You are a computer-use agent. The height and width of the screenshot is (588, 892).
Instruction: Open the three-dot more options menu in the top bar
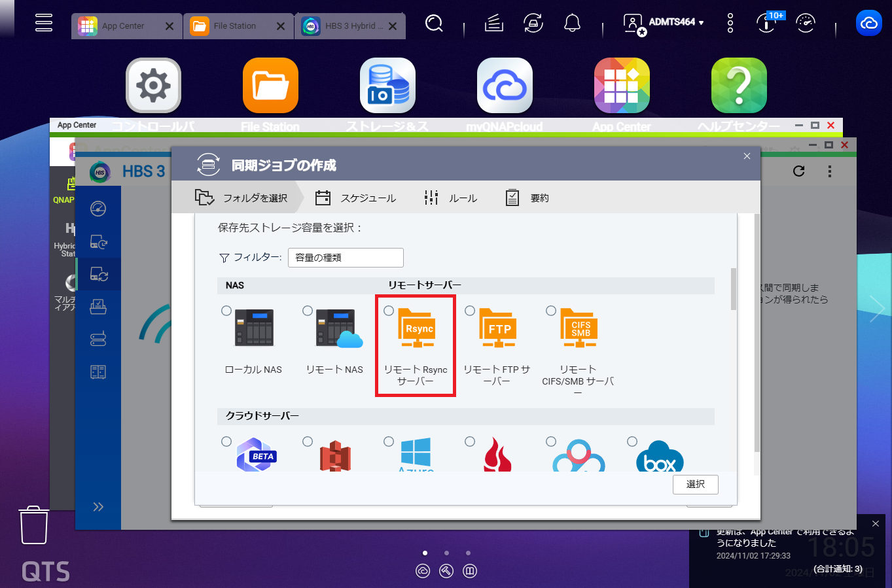(x=730, y=24)
